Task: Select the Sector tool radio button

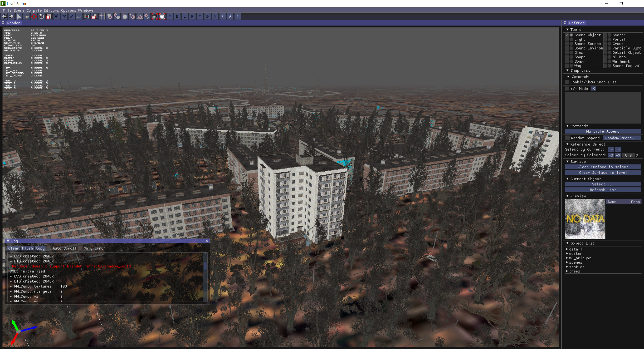Action: pos(610,35)
